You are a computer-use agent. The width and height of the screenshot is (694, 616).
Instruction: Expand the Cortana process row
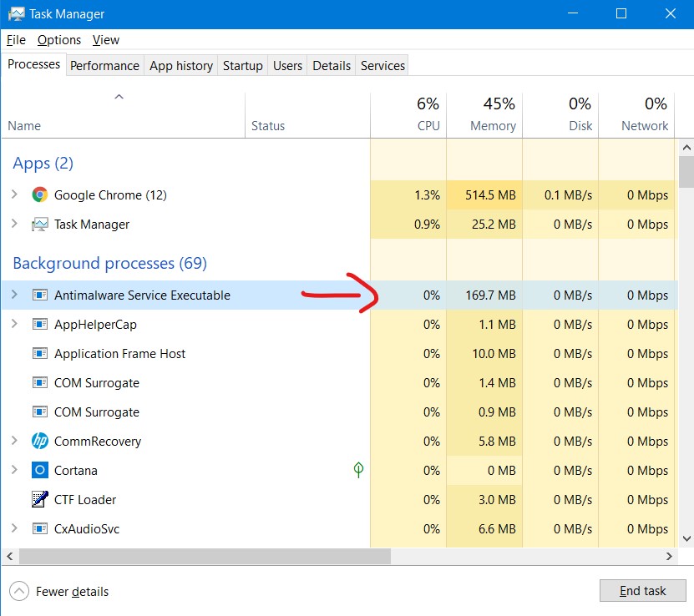point(14,469)
